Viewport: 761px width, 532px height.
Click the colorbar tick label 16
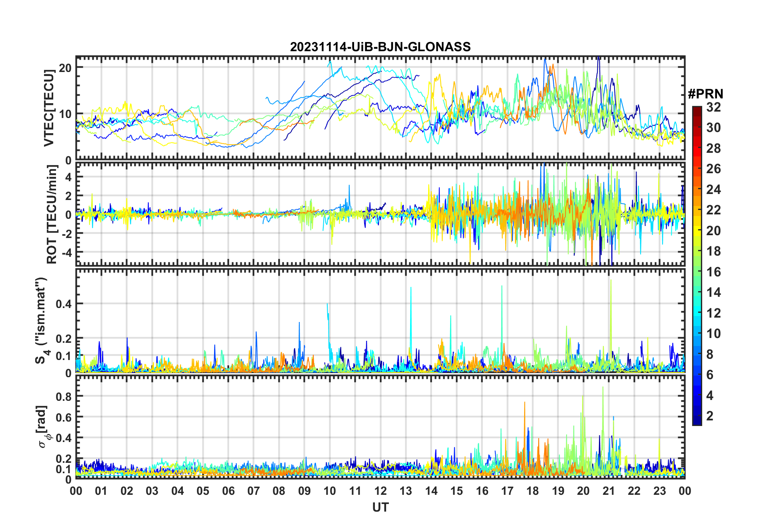[713, 272]
